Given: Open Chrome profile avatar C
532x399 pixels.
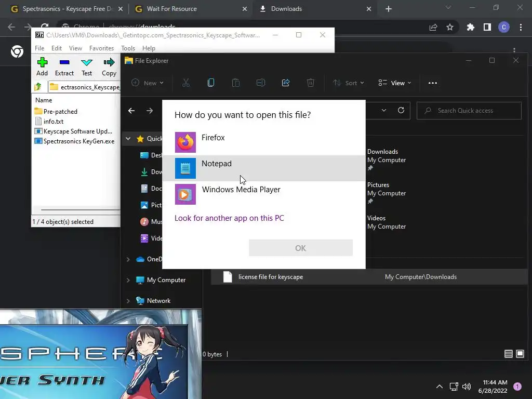Looking at the screenshot, I should pyautogui.click(x=504, y=27).
